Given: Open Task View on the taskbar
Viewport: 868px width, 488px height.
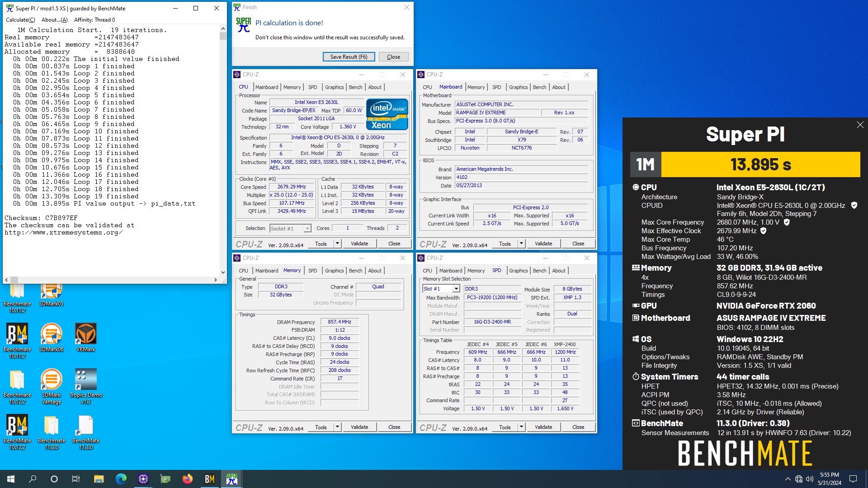Looking at the screenshot, I should (76, 479).
